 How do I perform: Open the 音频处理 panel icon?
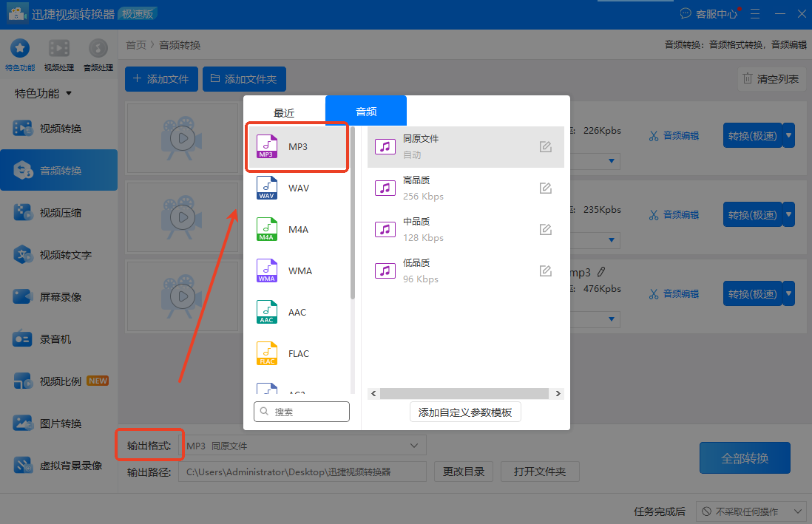(x=98, y=53)
